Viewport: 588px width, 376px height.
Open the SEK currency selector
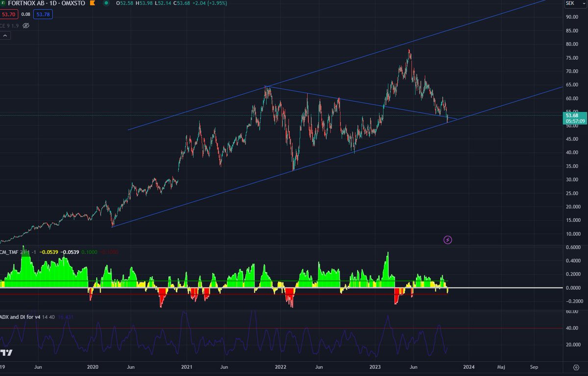pyautogui.click(x=576, y=3)
